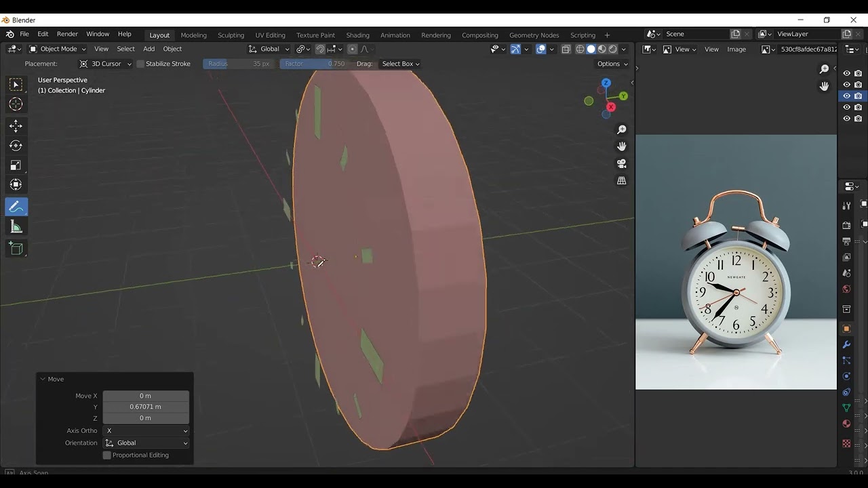This screenshot has width=868, height=488.
Task: Activate the 3D Cursor tool in the toolbar
Action: click(16, 104)
